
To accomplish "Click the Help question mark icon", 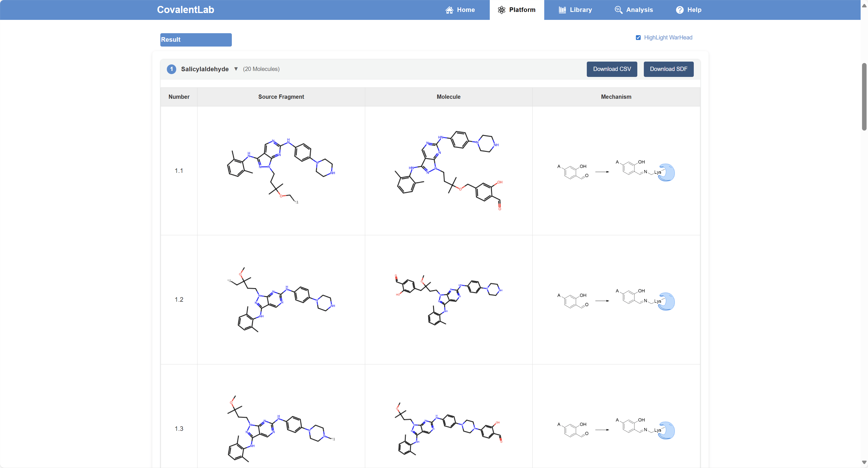I will click(680, 10).
